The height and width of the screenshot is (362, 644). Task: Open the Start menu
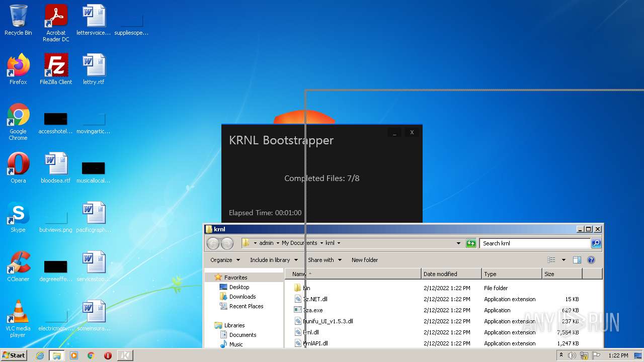(14, 355)
